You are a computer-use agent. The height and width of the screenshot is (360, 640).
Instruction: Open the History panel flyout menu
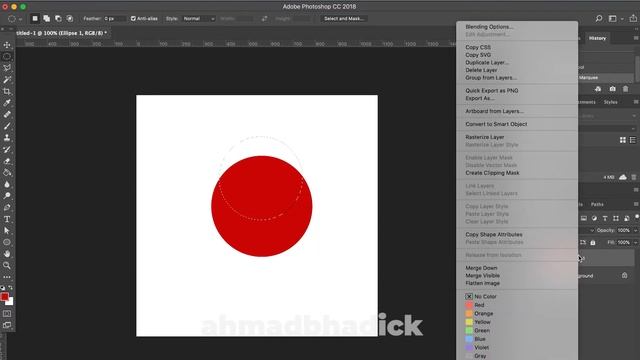pyautogui.click(x=636, y=38)
